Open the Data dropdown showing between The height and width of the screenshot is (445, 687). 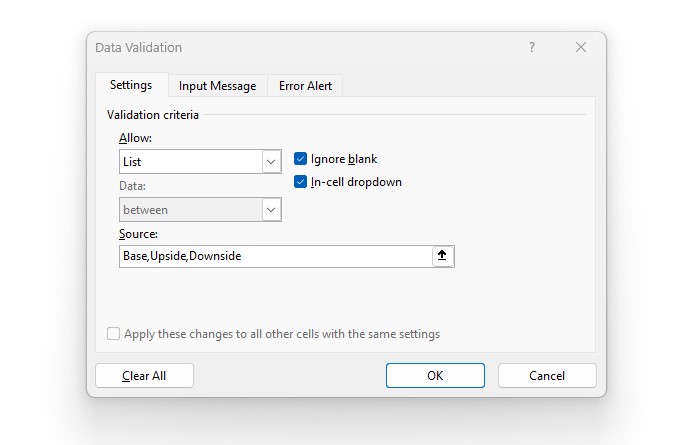point(188,210)
